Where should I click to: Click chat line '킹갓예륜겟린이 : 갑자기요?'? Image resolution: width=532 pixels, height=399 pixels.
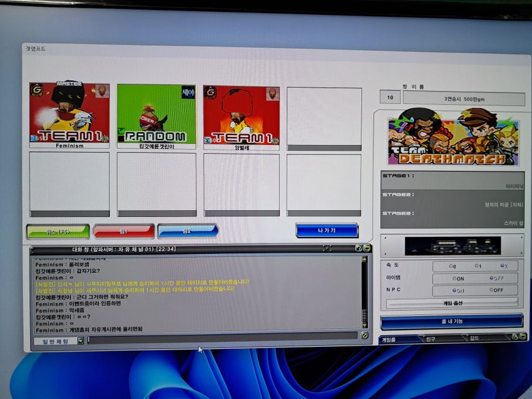(x=68, y=271)
